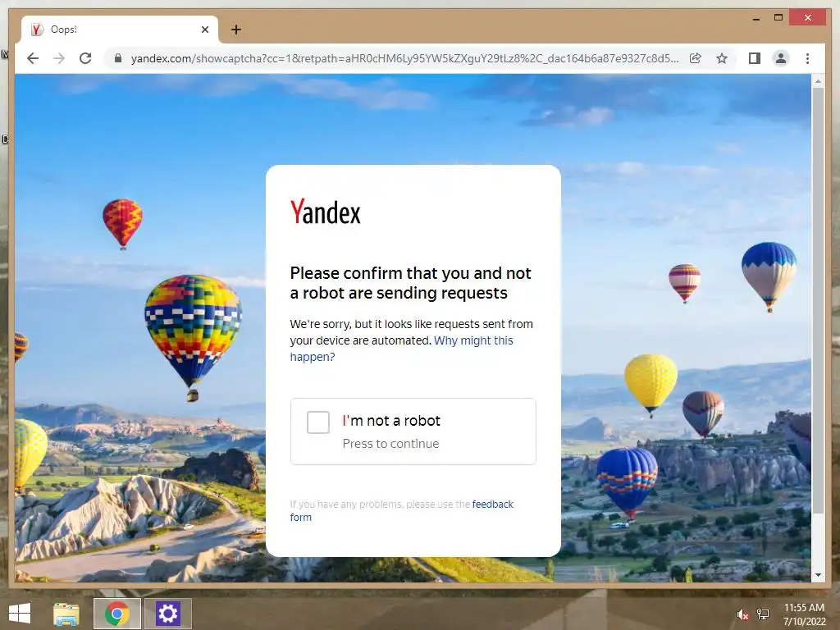This screenshot has height=630, width=840.
Task: Open File Explorer from the taskbar
Action: (66, 614)
